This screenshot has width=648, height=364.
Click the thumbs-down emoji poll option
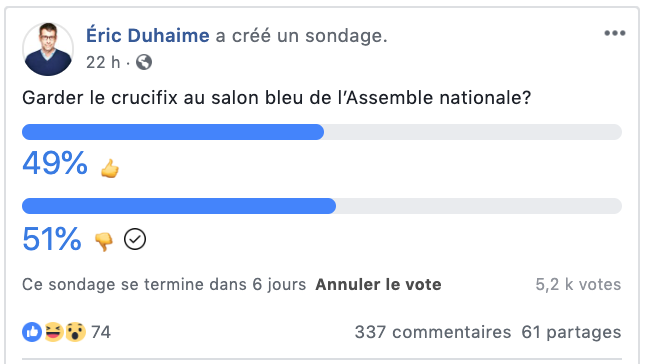pos(104,241)
